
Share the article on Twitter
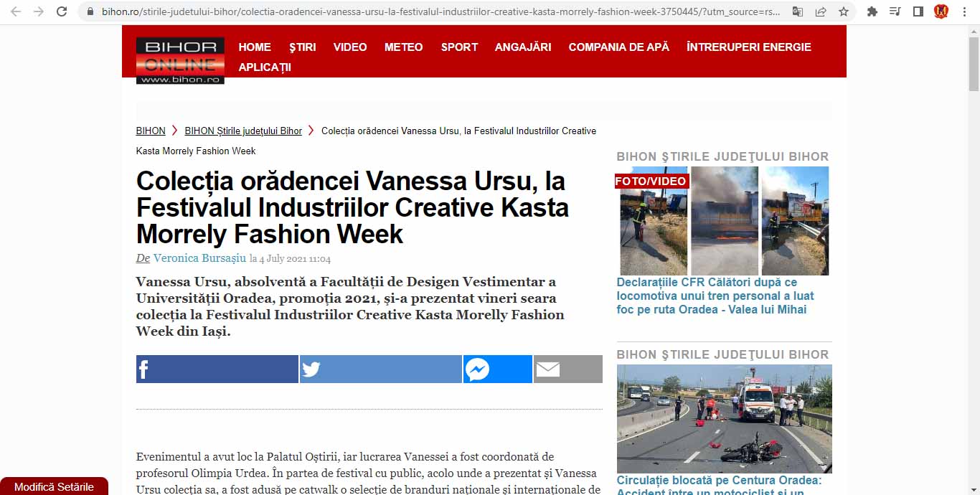click(x=381, y=369)
